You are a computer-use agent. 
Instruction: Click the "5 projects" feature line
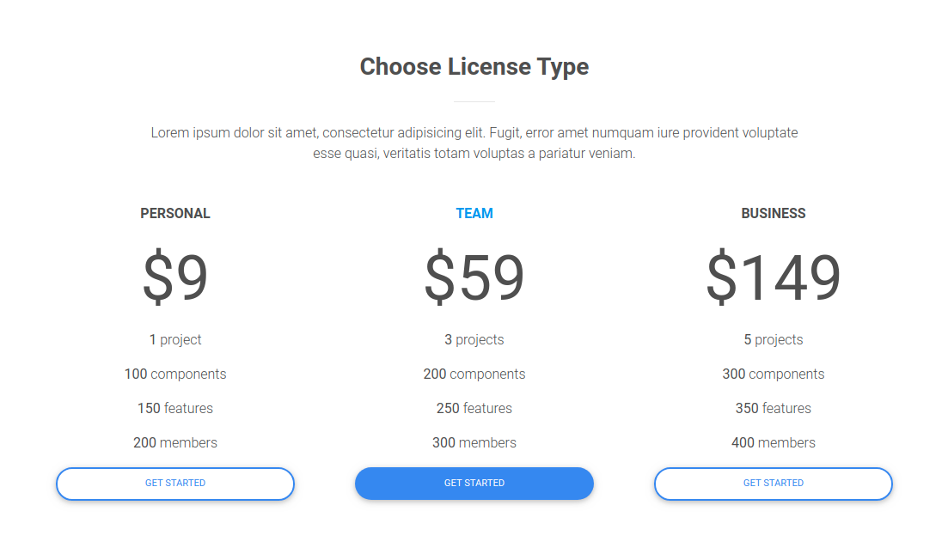click(774, 340)
